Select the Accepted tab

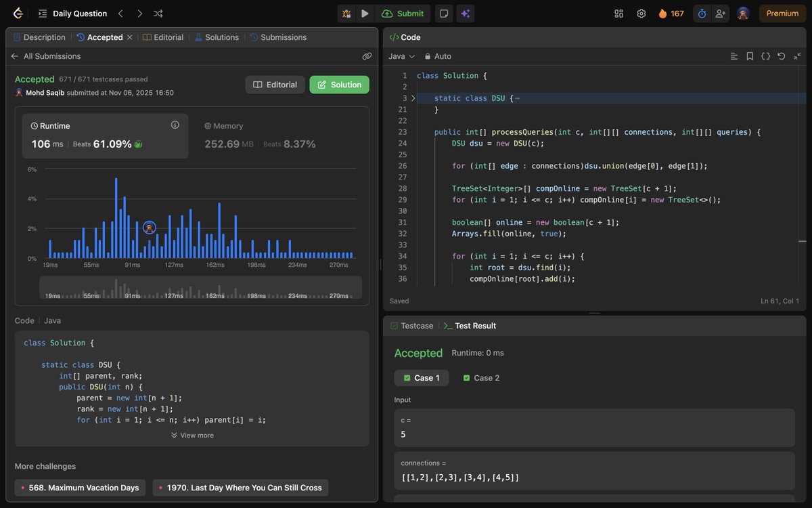coord(99,37)
